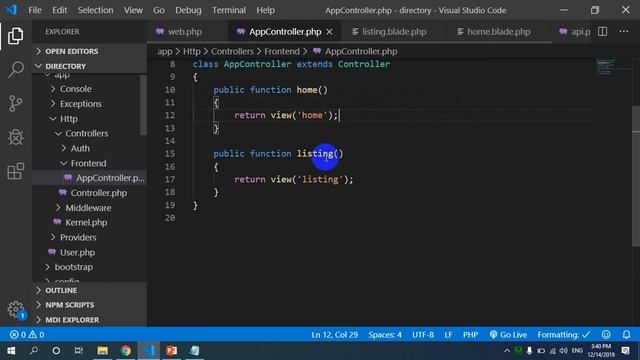Open the Notepad-style app in taskbar
This screenshot has width=640, height=360.
(195, 351)
